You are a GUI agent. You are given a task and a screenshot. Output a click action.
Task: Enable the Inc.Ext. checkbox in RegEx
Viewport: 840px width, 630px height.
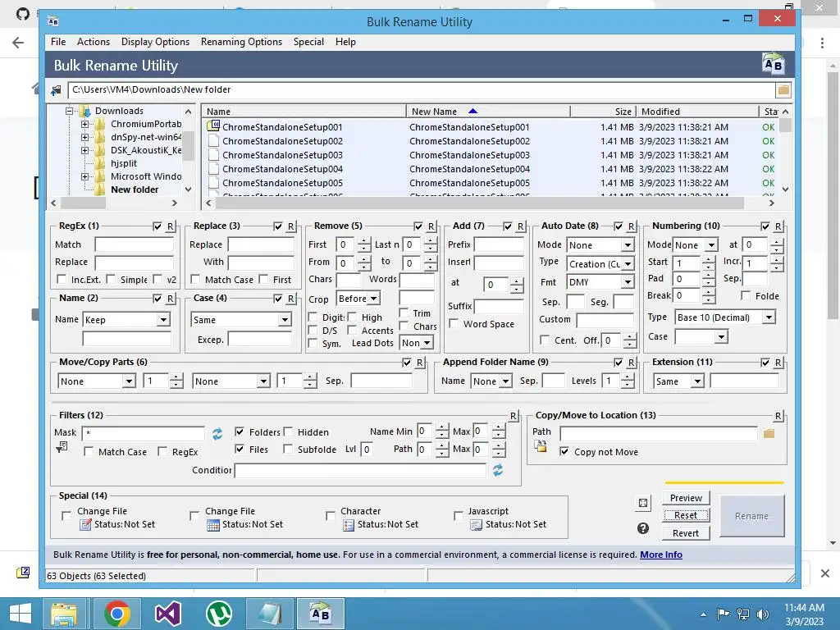click(x=62, y=279)
